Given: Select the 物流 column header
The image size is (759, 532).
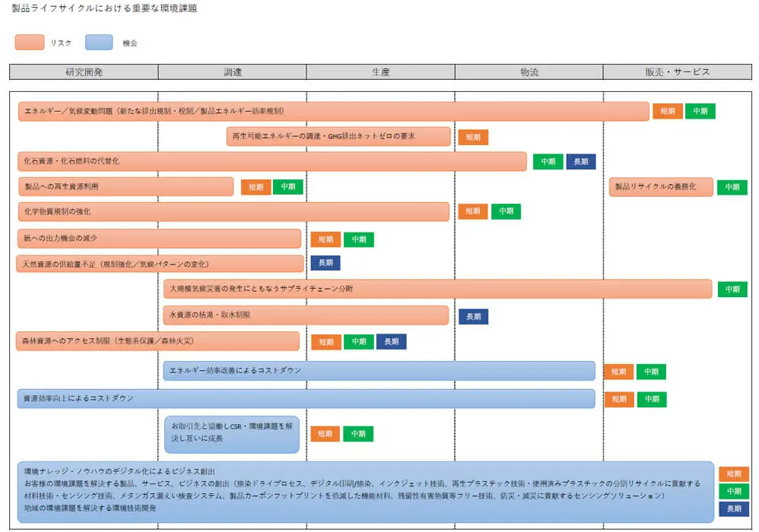Looking at the screenshot, I should pyautogui.click(x=529, y=72).
